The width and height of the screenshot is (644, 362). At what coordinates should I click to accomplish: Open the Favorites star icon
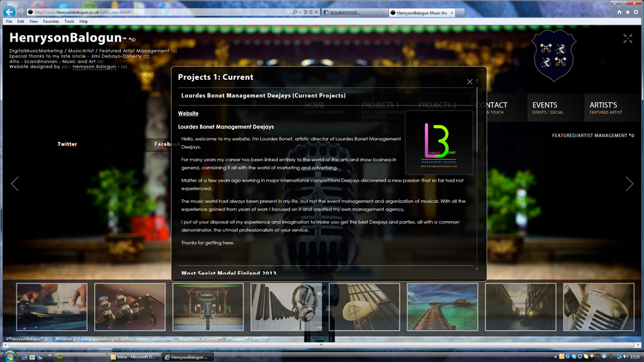tap(628, 12)
